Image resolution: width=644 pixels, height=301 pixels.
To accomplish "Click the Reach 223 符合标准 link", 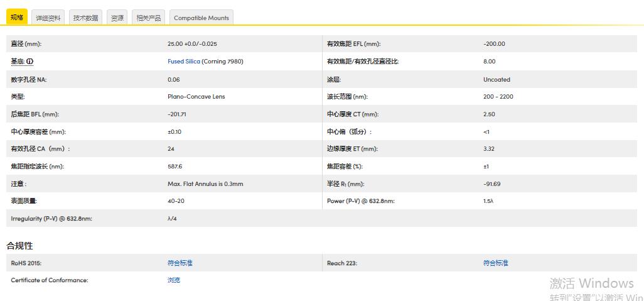I will point(496,263).
